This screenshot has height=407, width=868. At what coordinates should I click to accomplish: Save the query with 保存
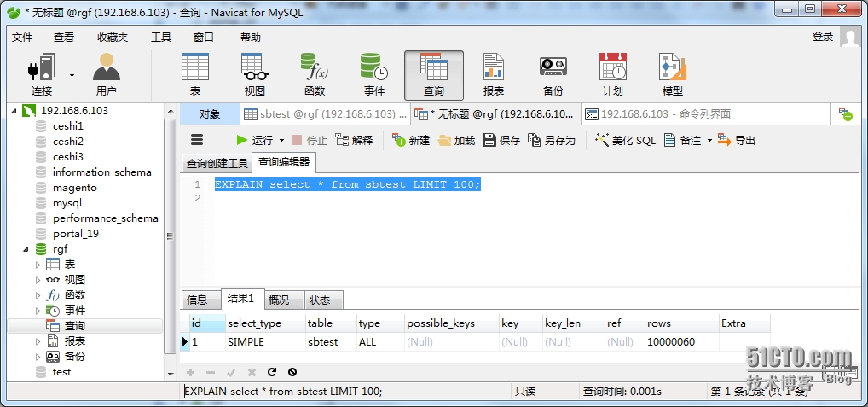pyautogui.click(x=501, y=141)
